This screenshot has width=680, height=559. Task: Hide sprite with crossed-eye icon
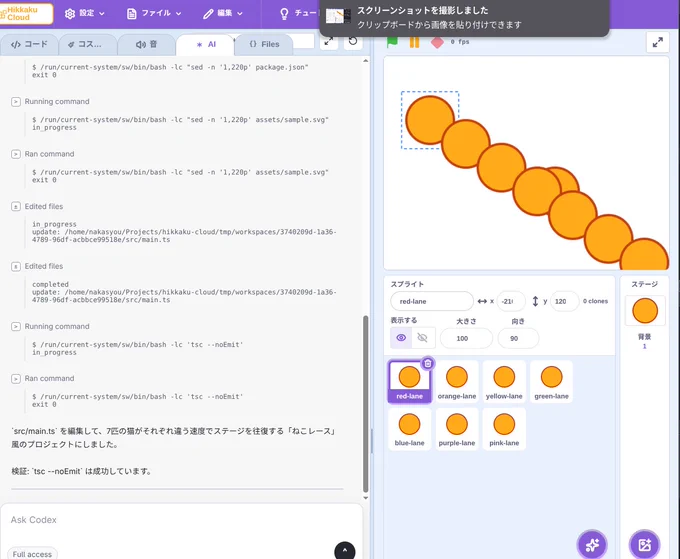coord(422,338)
